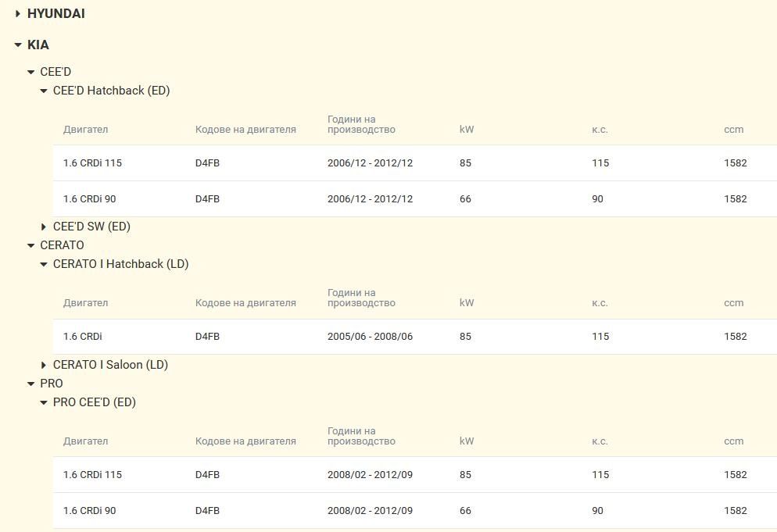
Task: Click Години на производство header in CERATO I Hatchback table
Action: [361, 298]
